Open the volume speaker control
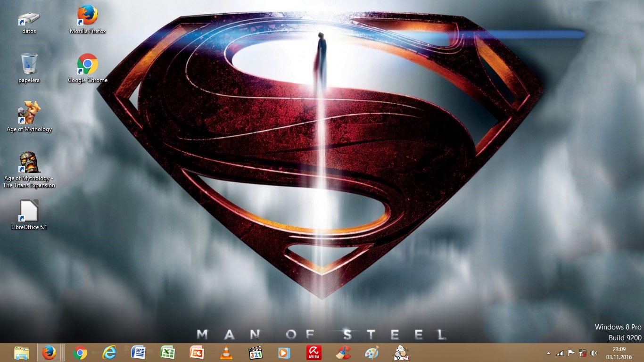This screenshot has height=362, width=644. point(594,353)
